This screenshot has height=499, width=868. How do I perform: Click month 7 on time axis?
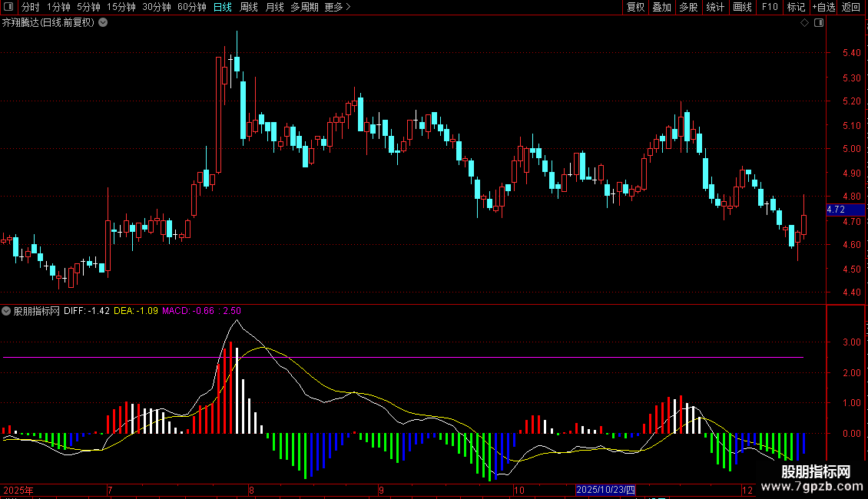(x=110, y=490)
